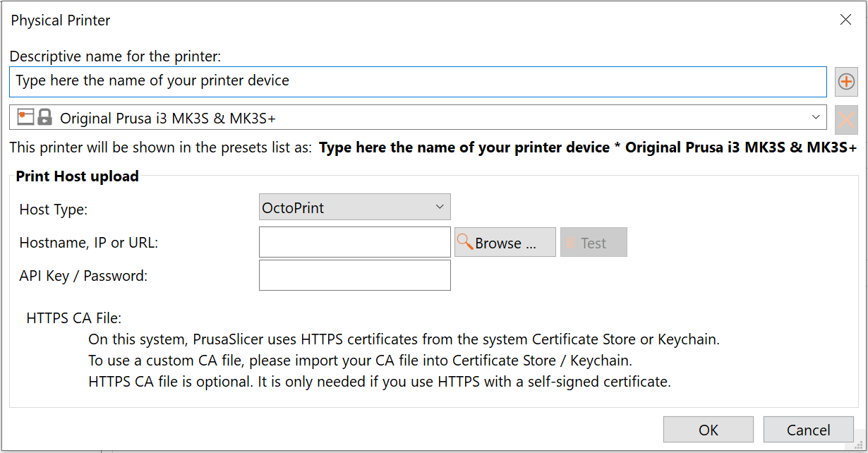The width and height of the screenshot is (868, 453).
Task: Click the 'Host Type:' label
Action: pos(54,209)
